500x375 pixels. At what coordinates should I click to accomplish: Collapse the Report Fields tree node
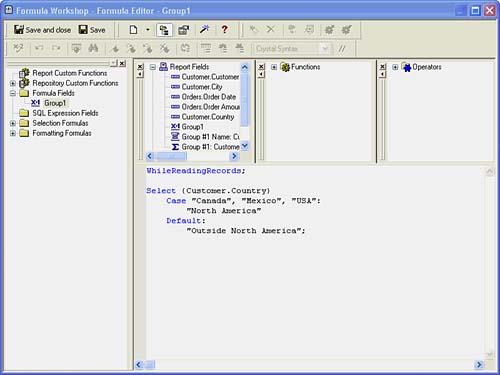pos(153,67)
